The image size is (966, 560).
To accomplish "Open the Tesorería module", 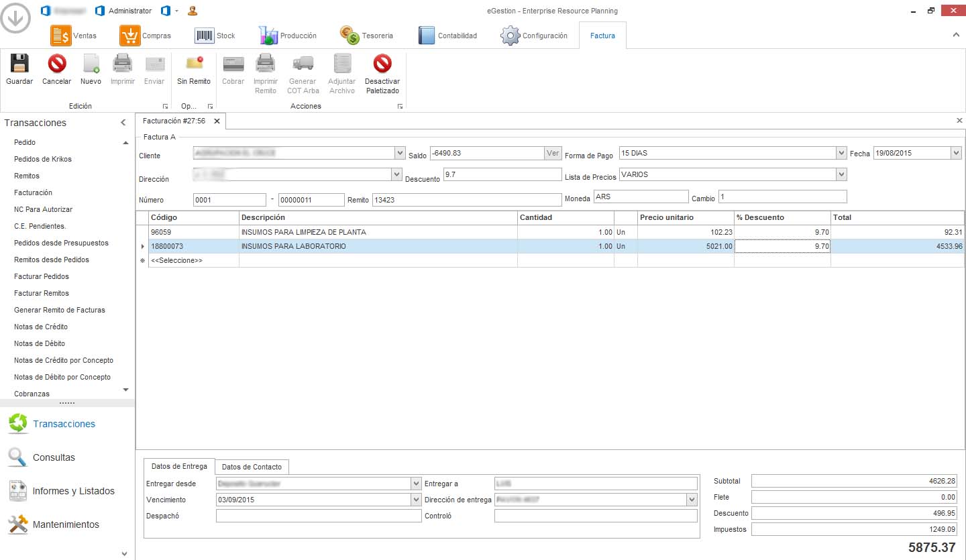I will (366, 36).
